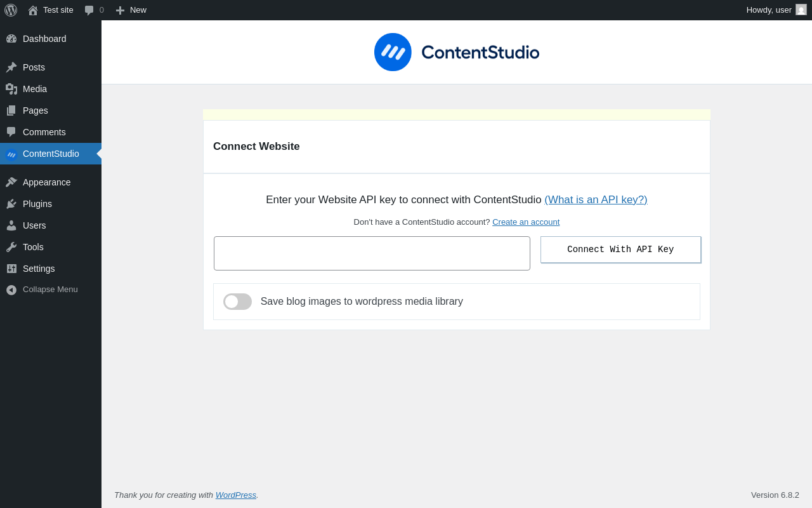Image resolution: width=812 pixels, height=508 pixels.
Task: Select the Comments sidebar menu item
Action: (x=51, y=132)
